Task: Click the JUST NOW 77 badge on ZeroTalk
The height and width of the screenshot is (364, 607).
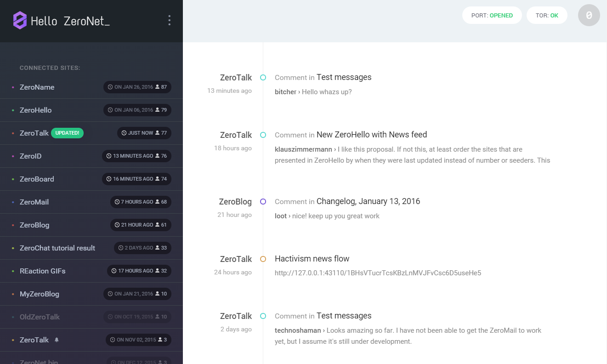Action: coord(144,133)
